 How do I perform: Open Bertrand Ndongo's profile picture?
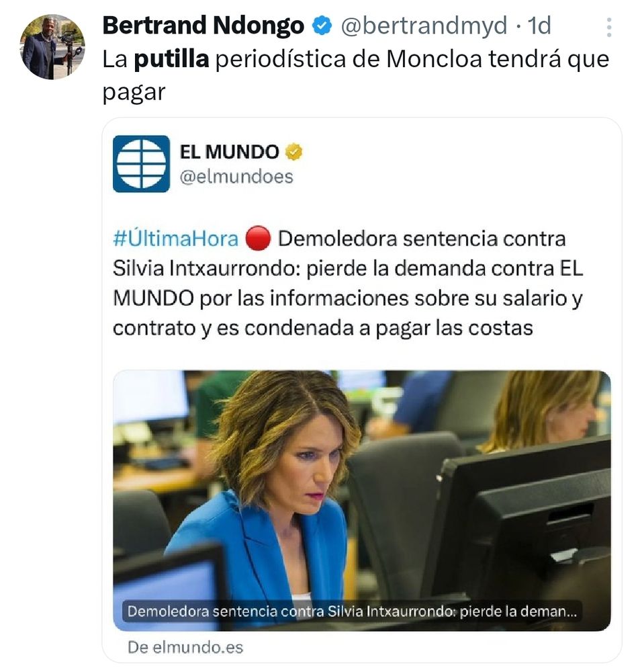(52, 47)
